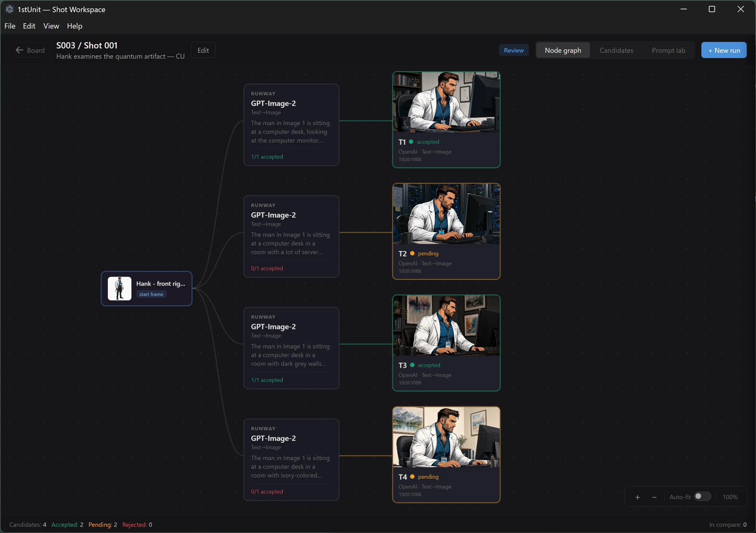The height and width of the screenshot is (533, 756).
Task: Select the GPT-Image-2 node about computer monitor
Action: (x=291, y=125)
